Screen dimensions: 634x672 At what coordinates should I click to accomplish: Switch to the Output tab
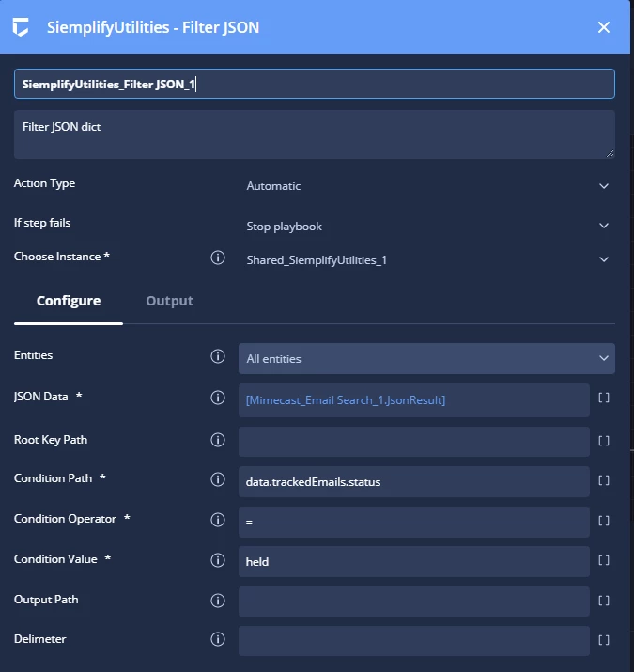tap(170, 301)
